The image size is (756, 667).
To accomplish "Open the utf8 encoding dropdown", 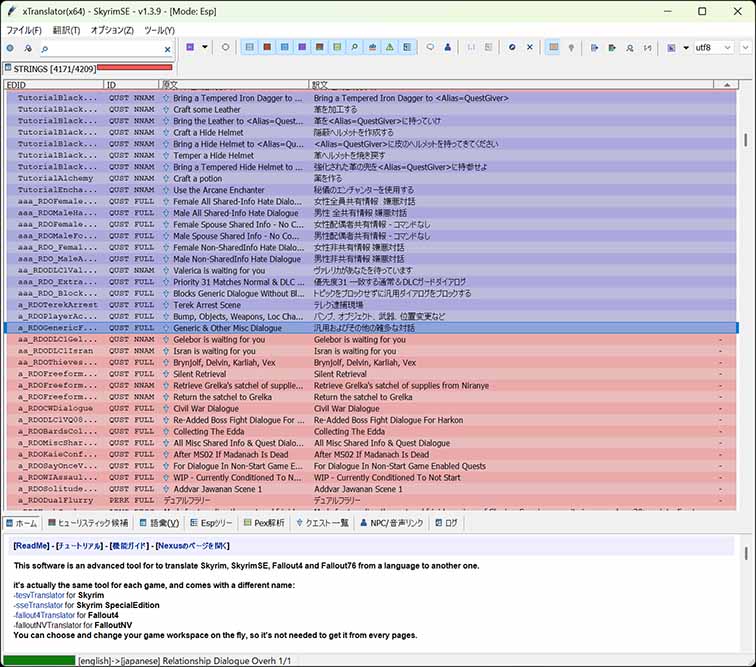I will (x=715, y=47).
